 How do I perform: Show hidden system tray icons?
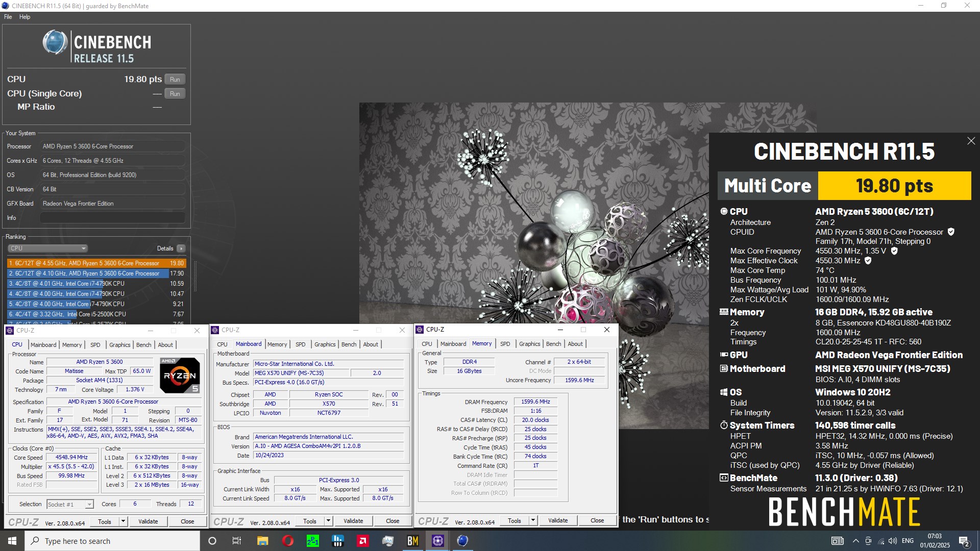(856, 541)
